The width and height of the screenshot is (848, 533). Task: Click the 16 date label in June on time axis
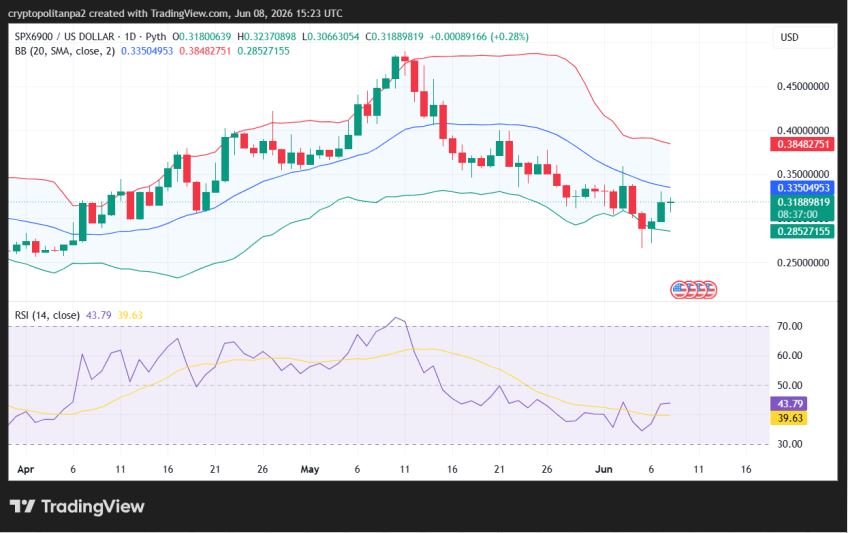[x=746, y=469]
